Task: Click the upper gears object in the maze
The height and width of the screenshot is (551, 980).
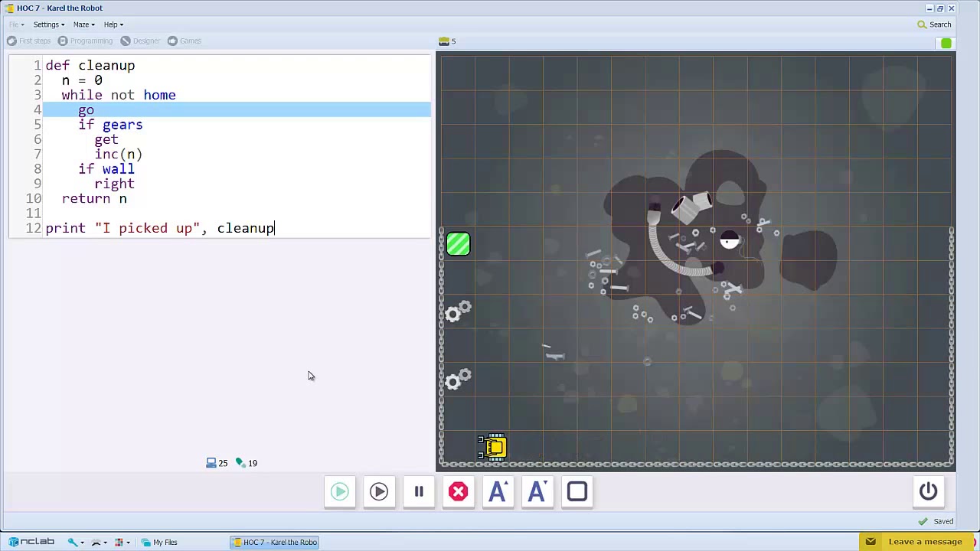Action: [458, 311]
